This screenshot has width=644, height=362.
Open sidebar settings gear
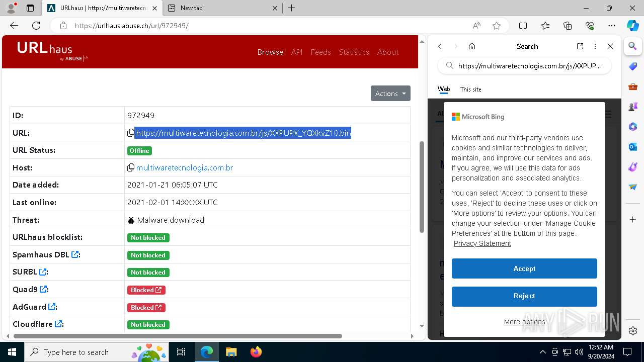[x=633, y=331]
